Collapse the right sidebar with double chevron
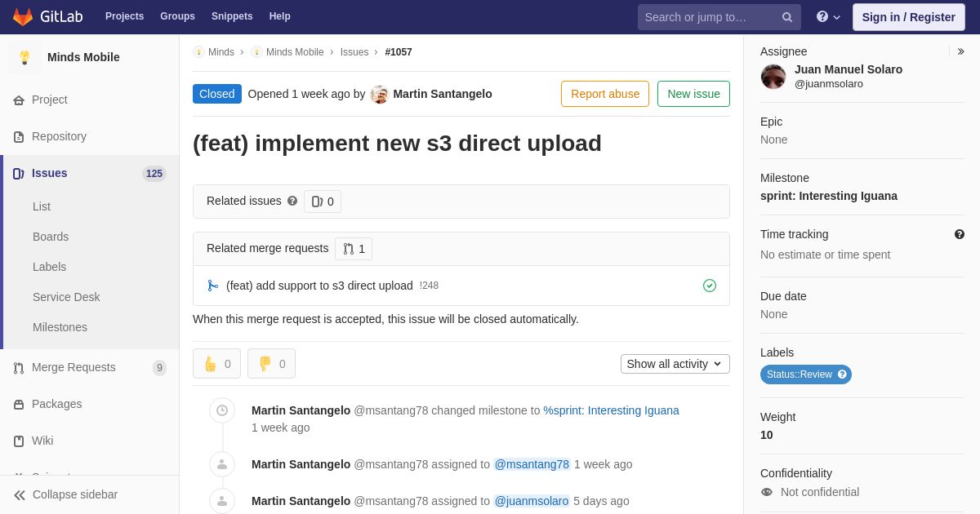The image size is (980, 514). coord(960,51)
